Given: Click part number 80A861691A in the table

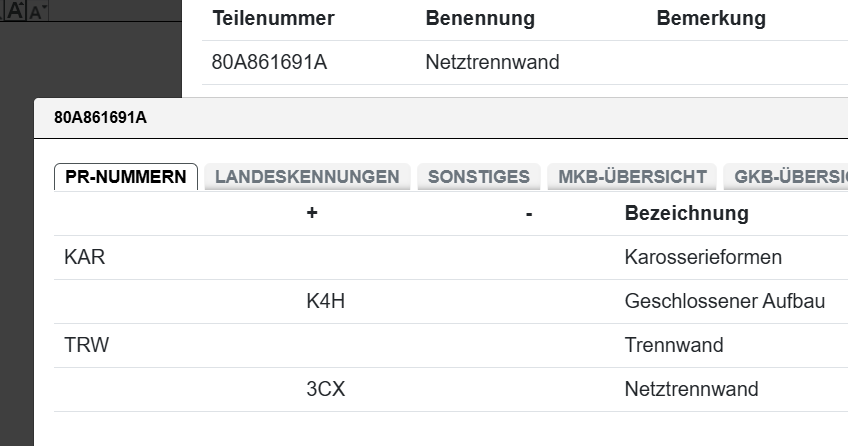Looking at the screenshot, I should point(269,62).
